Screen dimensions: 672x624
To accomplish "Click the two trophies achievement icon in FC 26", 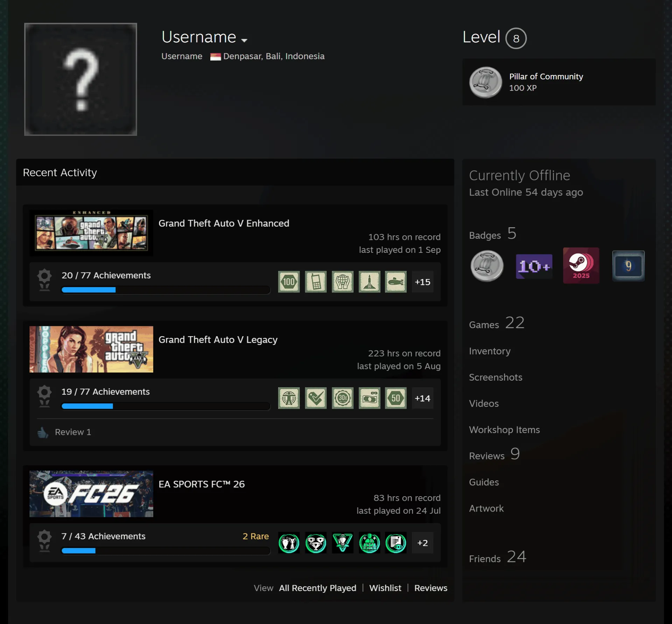I will coord(289,542).
